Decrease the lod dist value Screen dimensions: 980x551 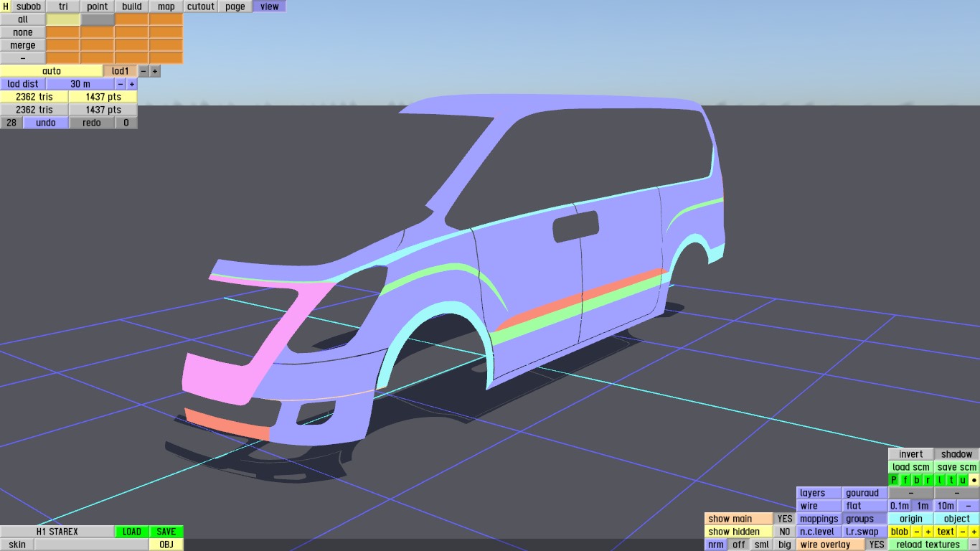[121, 84]
